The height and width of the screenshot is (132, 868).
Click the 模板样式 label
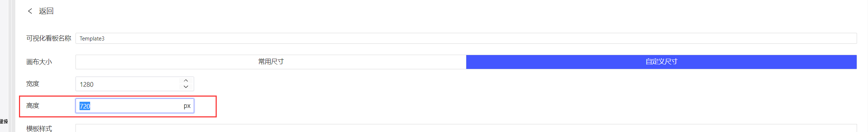(39, 128)
